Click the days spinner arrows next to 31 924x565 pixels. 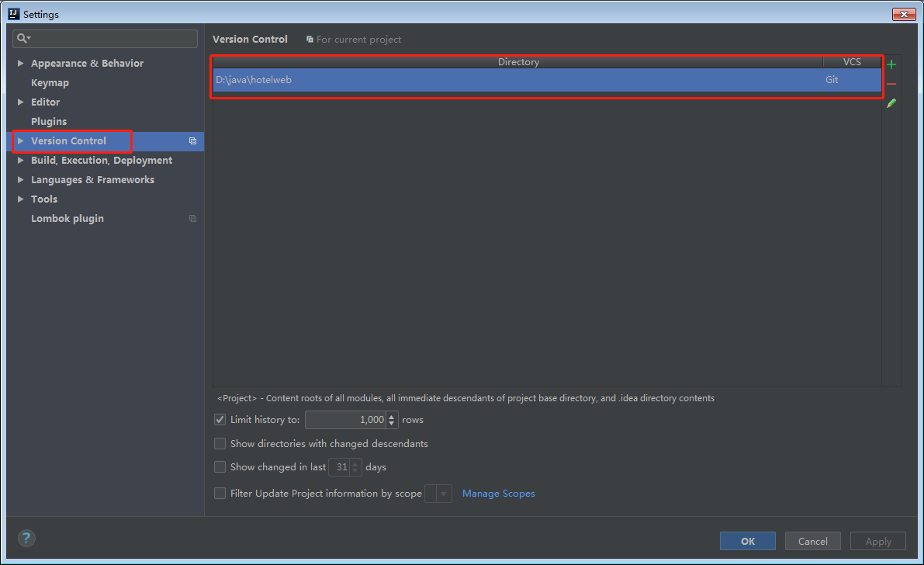[355, 467]
